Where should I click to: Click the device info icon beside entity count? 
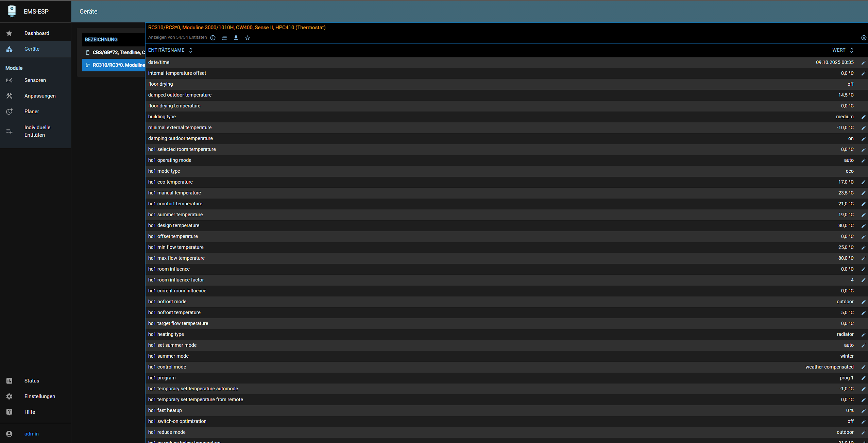213,38
